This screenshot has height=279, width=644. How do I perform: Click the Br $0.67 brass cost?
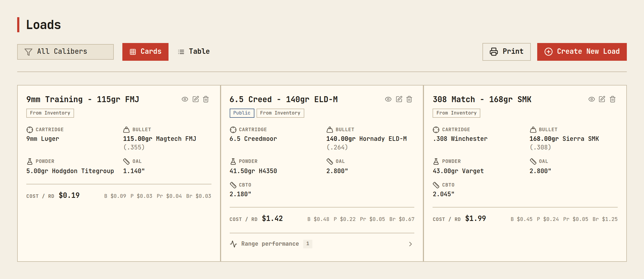(402, 219)
